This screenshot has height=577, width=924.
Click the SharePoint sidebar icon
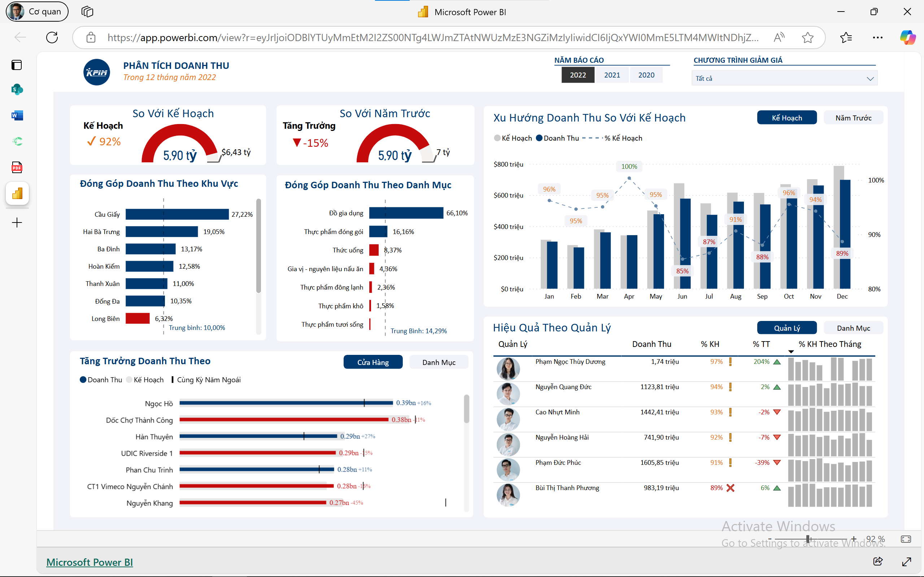(17, 90)
